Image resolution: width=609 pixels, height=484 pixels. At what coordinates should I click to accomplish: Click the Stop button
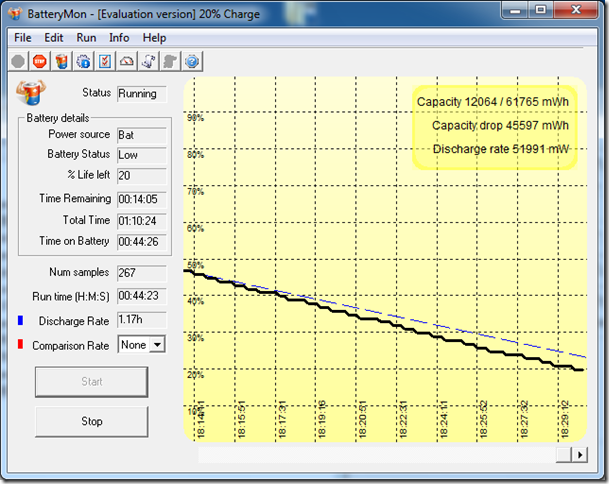tap(92, 421)
